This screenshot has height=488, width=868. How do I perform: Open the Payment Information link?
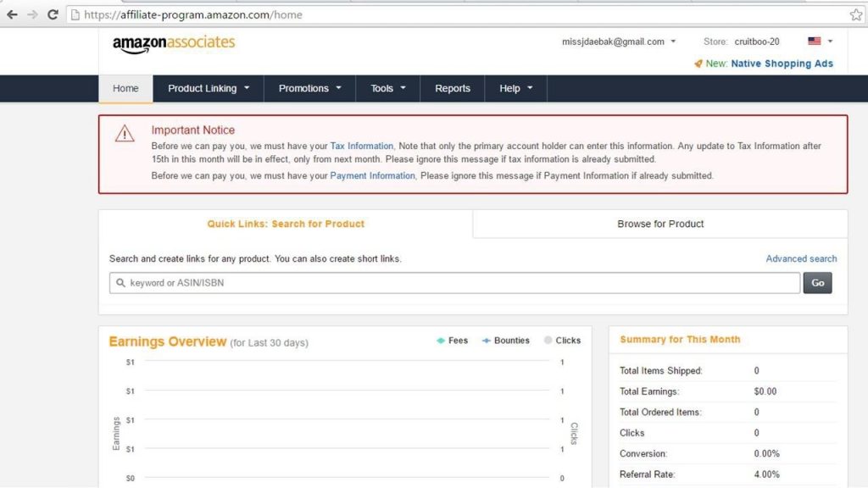[372, 175]
